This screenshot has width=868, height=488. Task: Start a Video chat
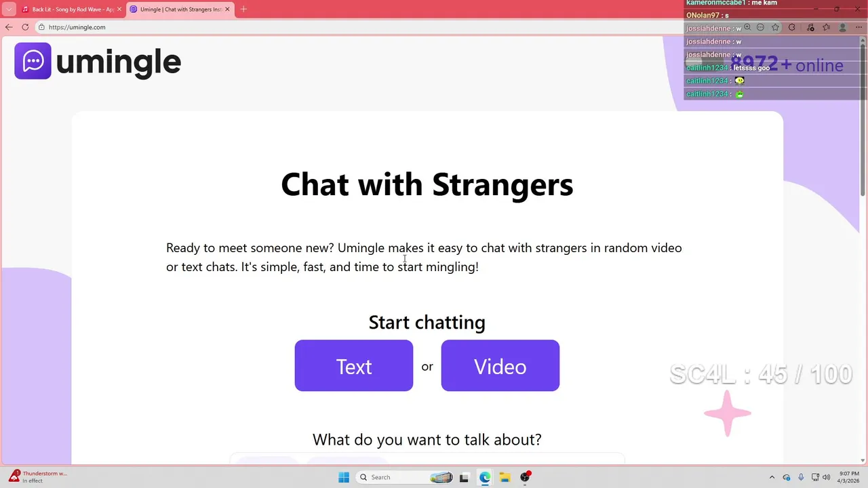500,366
